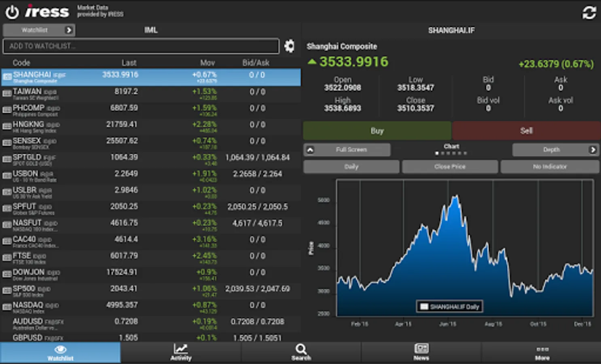Click the row icon beside SPTGLD
This screenshot has width=601, height=364.
[7, 159]
